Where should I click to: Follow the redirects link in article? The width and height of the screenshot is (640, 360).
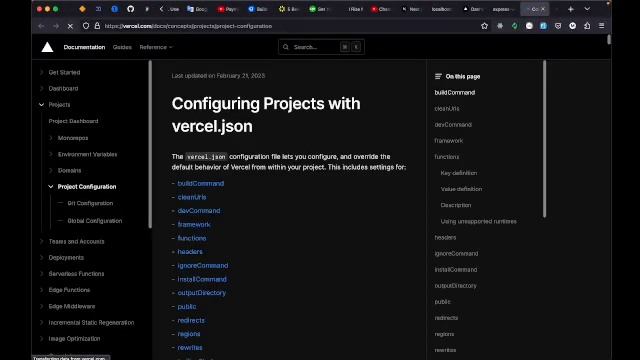tap(191, 320)
